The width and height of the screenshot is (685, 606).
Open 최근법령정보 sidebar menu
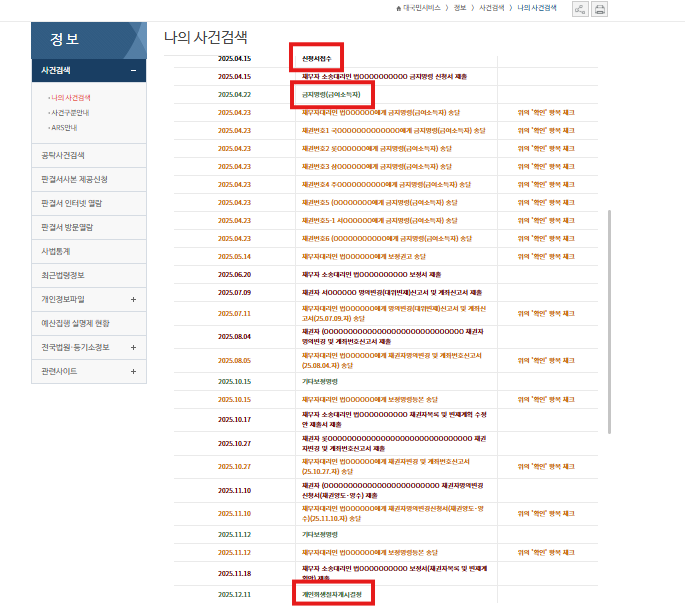point(89,276)
